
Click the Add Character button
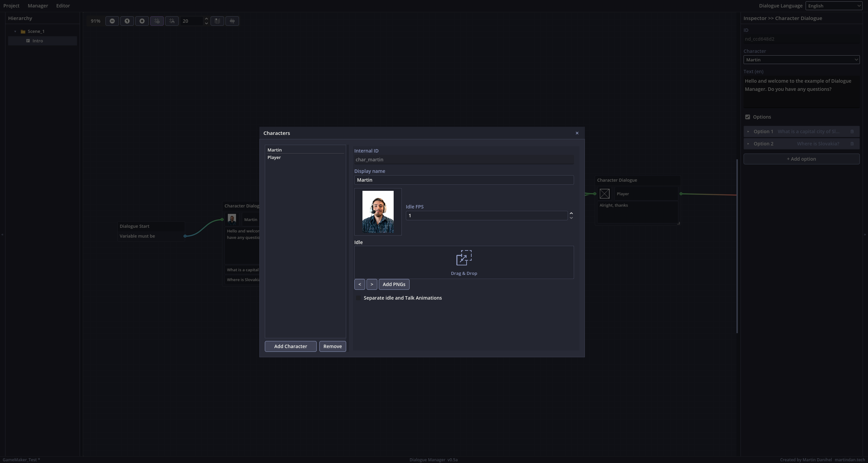pyautogui.click(x=291, y=346)
